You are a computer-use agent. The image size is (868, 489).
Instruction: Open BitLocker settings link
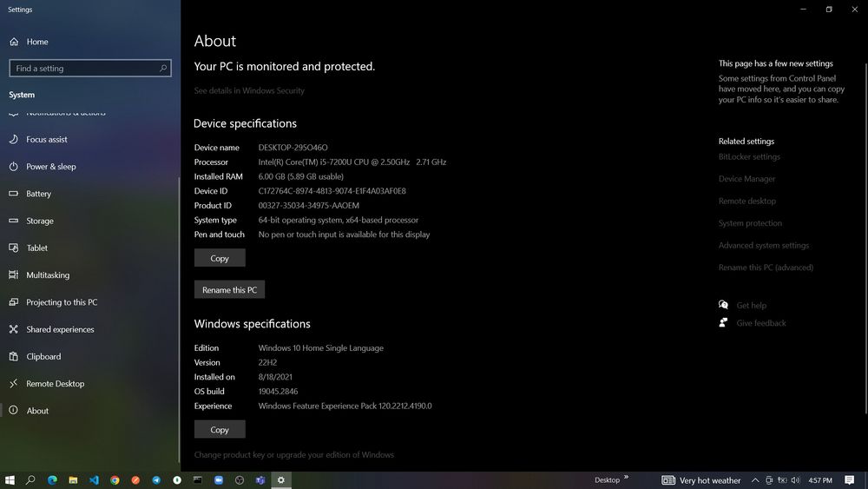click(x=749, y=156)
